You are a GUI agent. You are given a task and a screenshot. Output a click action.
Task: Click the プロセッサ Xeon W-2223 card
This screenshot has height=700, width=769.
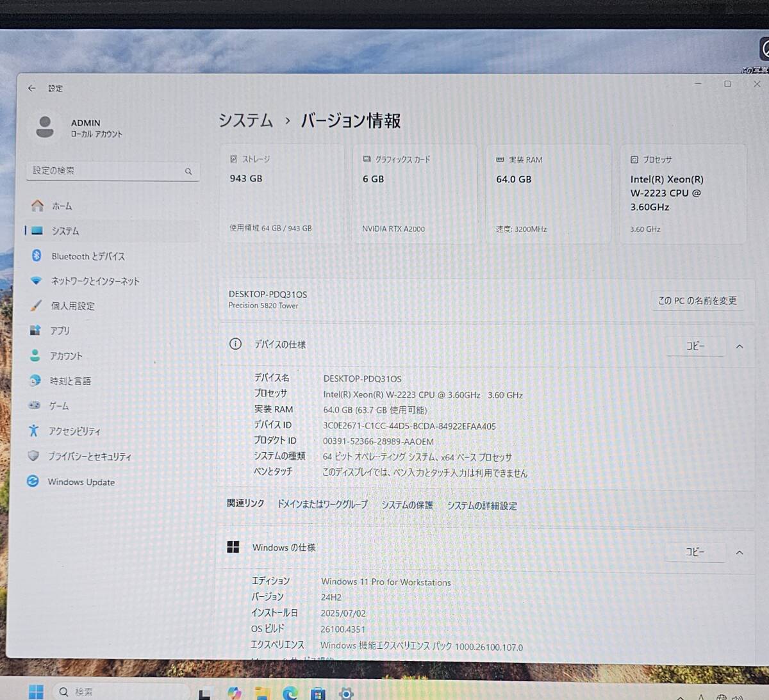tap(683, 195)
